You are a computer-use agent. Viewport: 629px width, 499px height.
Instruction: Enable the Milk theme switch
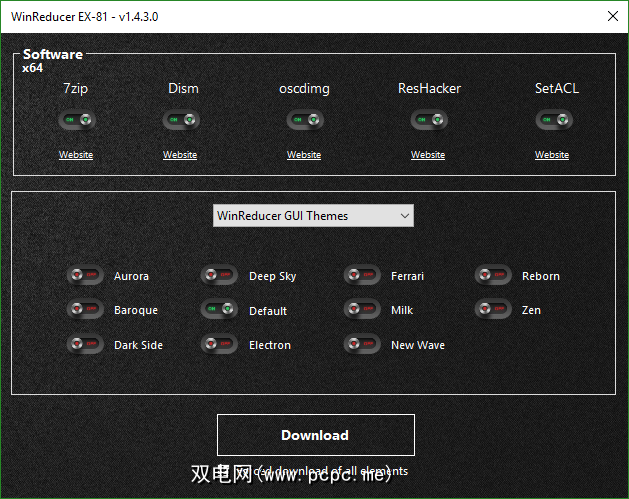coord(362,309)
